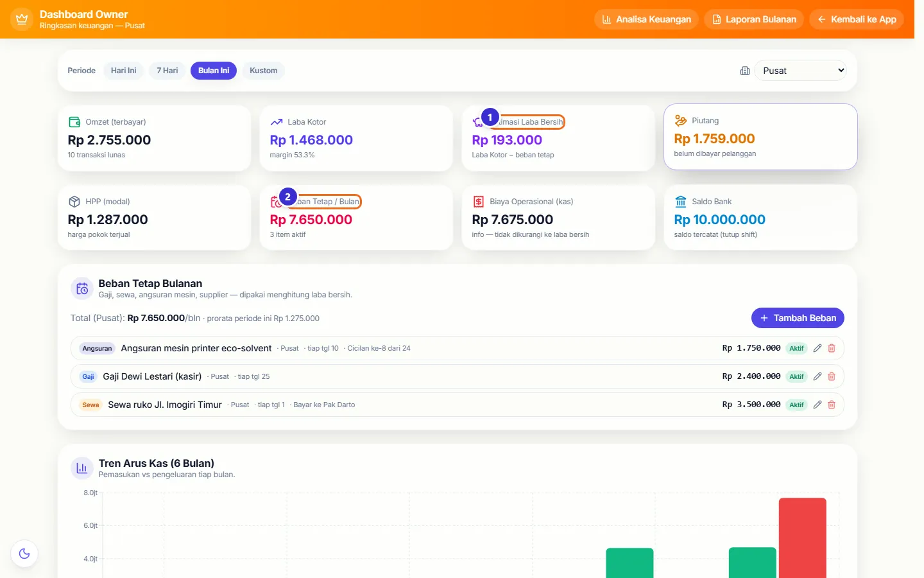924x578 pixels.
Task: Toggle Aktif status for Sewa ruko
Action: point(796,405)
